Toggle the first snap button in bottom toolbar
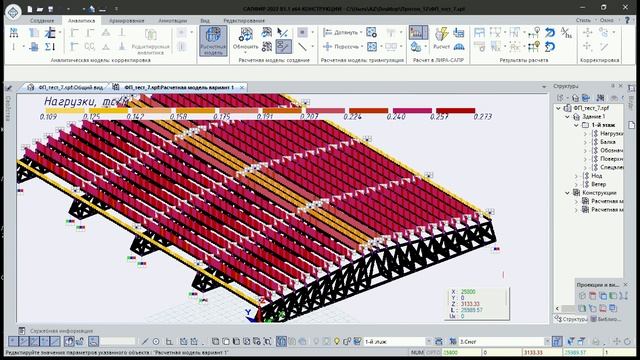This screenshot has height=360, width=640. pos(14,341)
